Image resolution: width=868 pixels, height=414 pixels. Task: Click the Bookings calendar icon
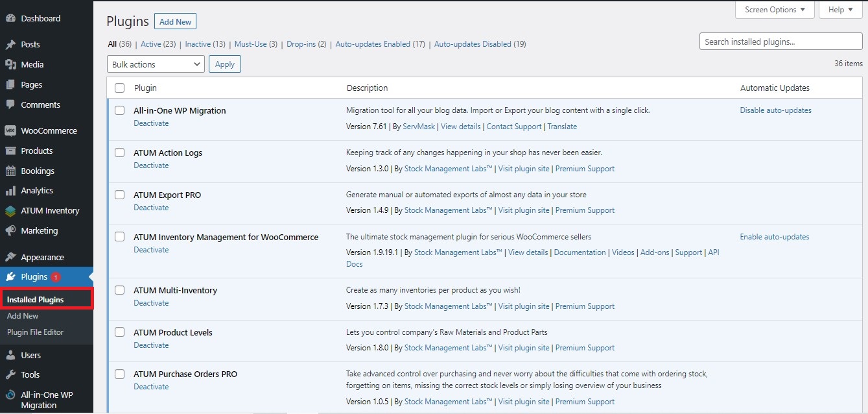(x=10, y=171)
